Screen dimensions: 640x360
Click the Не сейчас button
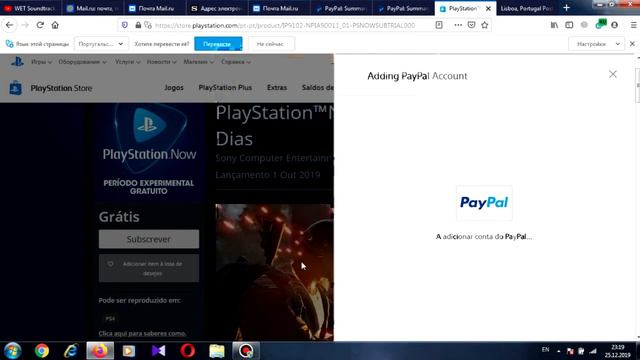270,44
